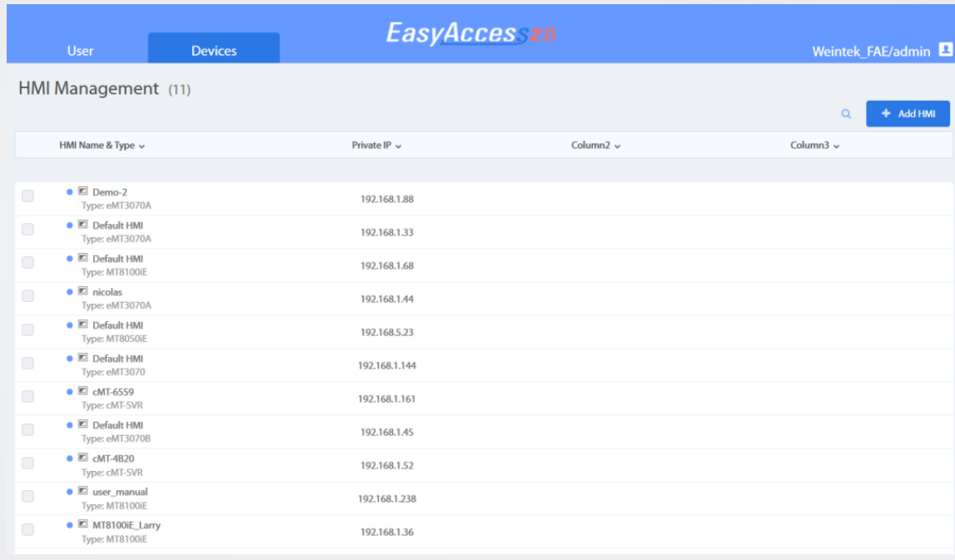
Task: Click the "Type: eMT3070B" label
Action: tap(116, 439)
